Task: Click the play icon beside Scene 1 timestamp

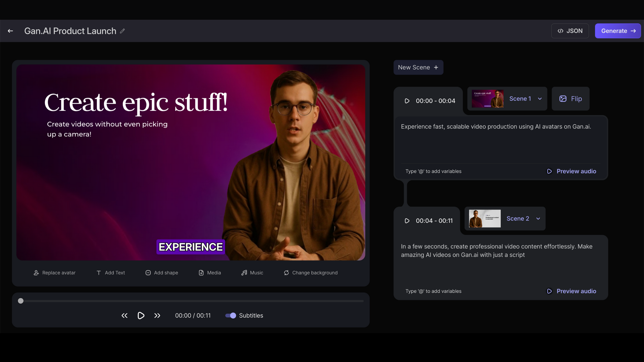Action: [407, 101]
